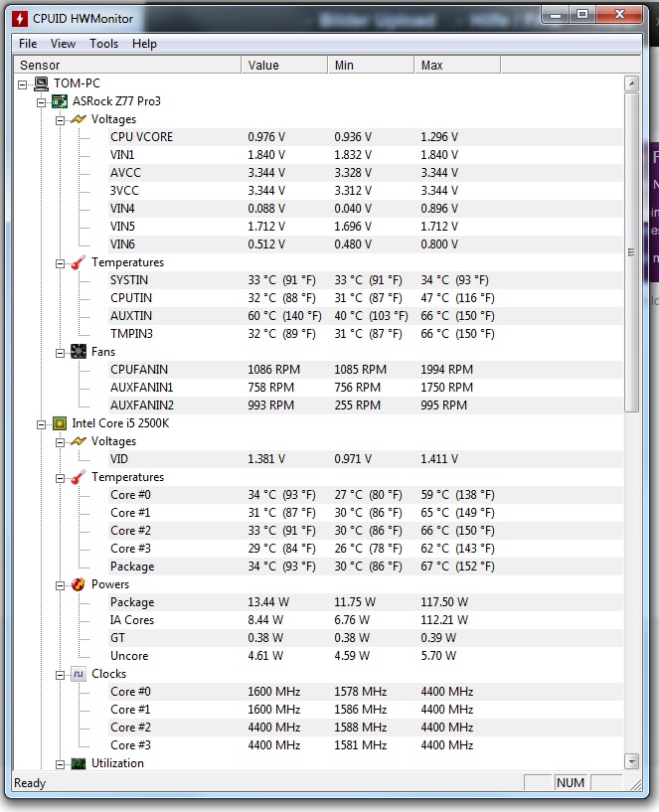Maximize the HWMonitor window

[x=581, y=15]
